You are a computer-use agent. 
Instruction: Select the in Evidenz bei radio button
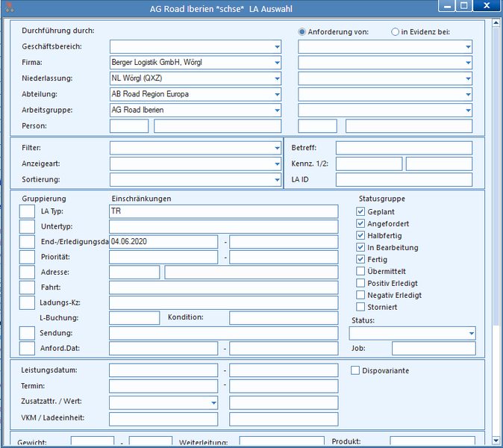pos(396,32)
